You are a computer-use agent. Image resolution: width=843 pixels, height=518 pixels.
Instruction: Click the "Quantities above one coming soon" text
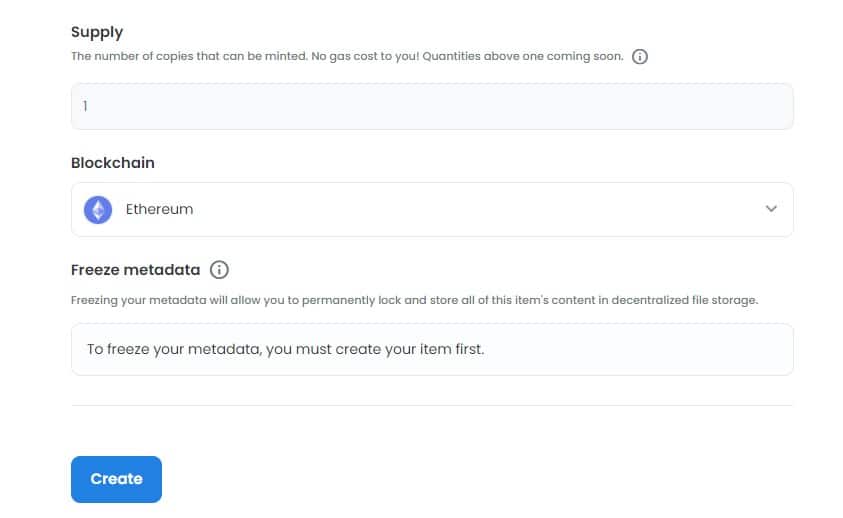tap(523, 57)
